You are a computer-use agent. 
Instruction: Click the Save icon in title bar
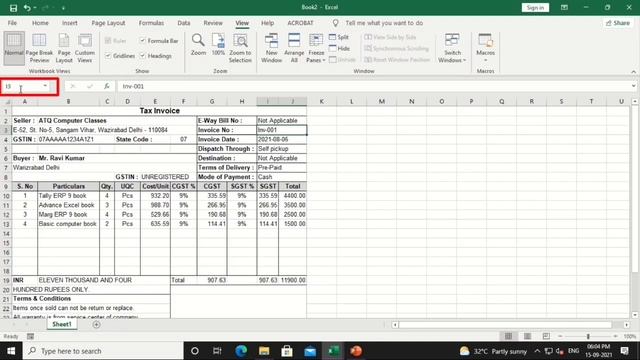click(x=13, y=8)
